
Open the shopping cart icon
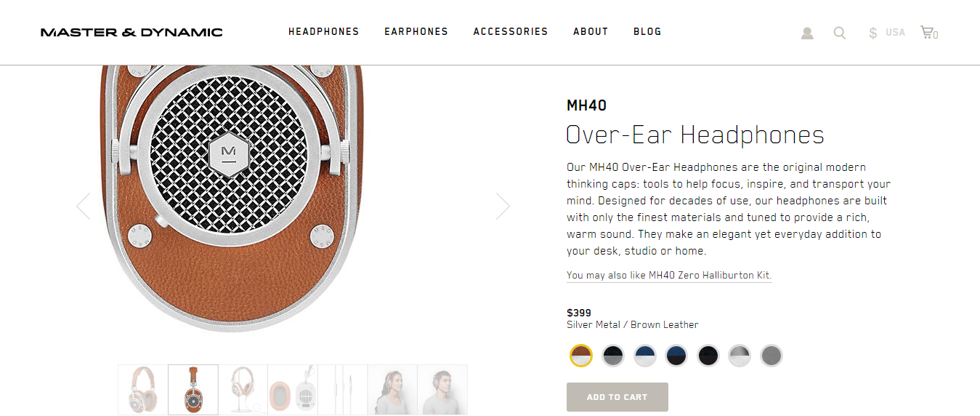(x=929, y=33)
